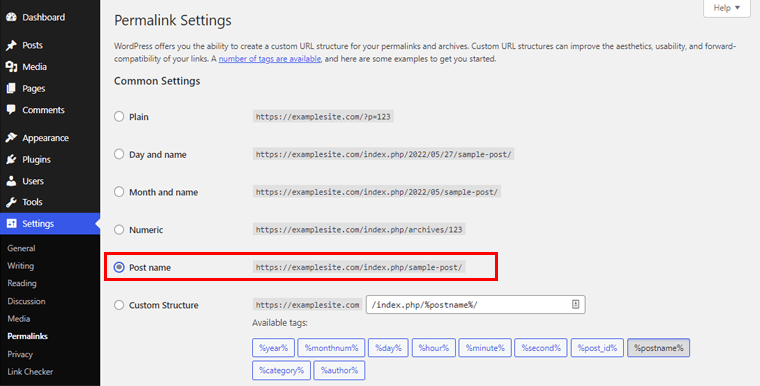This screenshot has width=760, height=386.
Task: Click into the Custom Structure text field
Action: coord(475,305)
